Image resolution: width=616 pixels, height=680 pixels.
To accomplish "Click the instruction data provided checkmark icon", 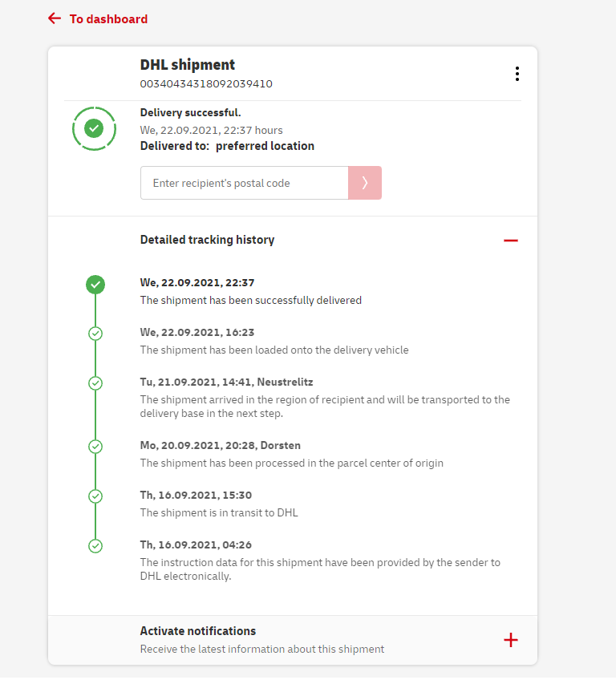I will (95, 546).
